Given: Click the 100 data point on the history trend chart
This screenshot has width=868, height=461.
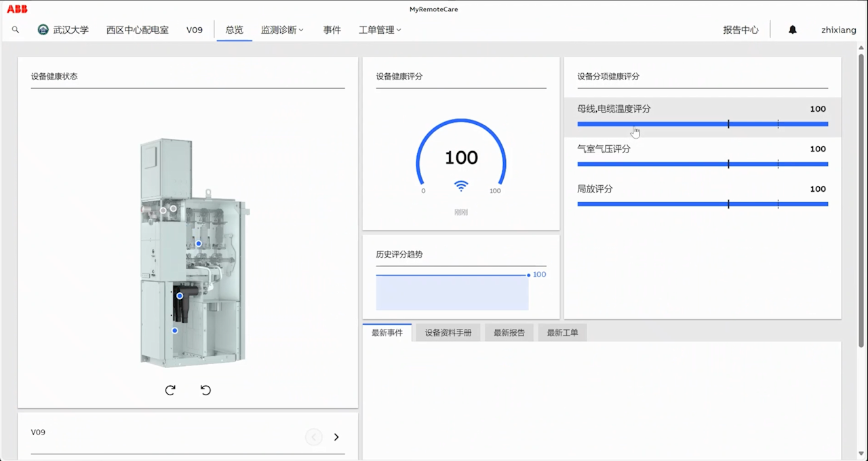Looking at the screenshot, I should click(x=528, y=275).
